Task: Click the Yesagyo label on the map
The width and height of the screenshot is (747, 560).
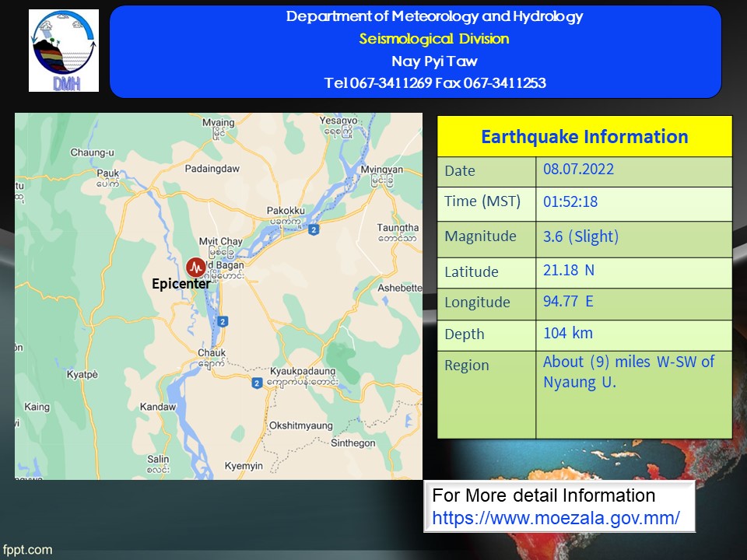Action: tap(338, 121)
